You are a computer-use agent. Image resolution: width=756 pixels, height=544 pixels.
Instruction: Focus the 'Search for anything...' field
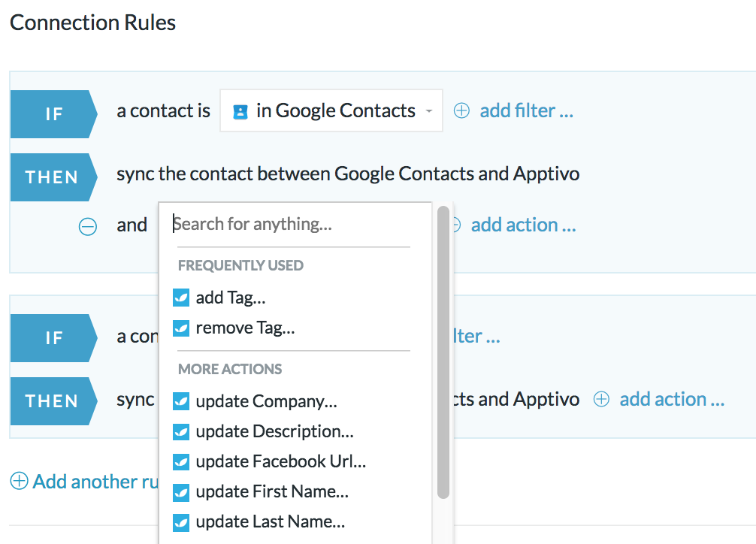(292, 224)
